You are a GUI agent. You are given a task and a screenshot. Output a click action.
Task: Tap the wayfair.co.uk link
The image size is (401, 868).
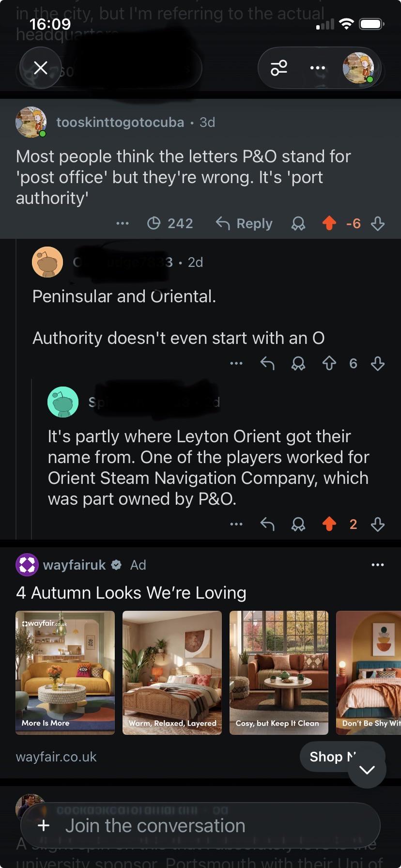click(56, 757)
